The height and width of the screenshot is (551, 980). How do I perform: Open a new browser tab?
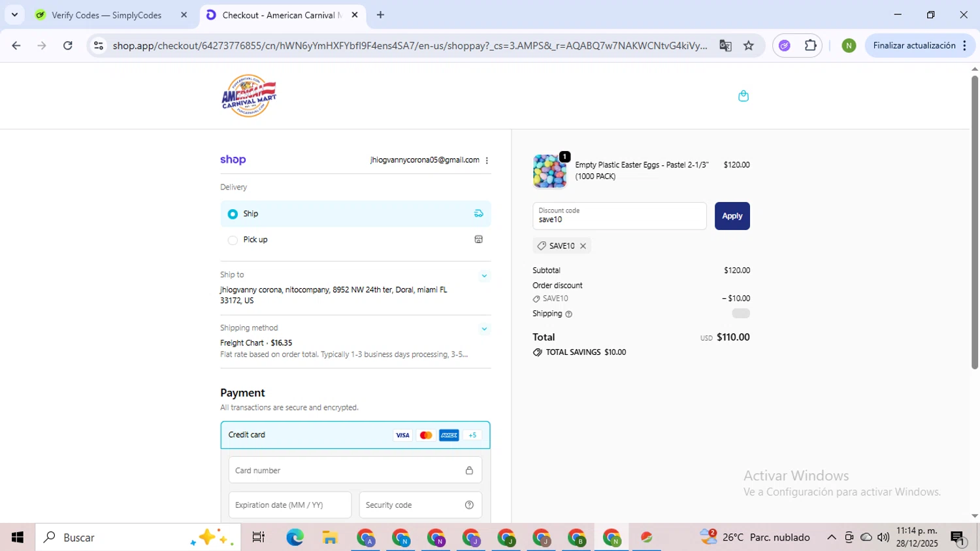click(x=380, y=15)
